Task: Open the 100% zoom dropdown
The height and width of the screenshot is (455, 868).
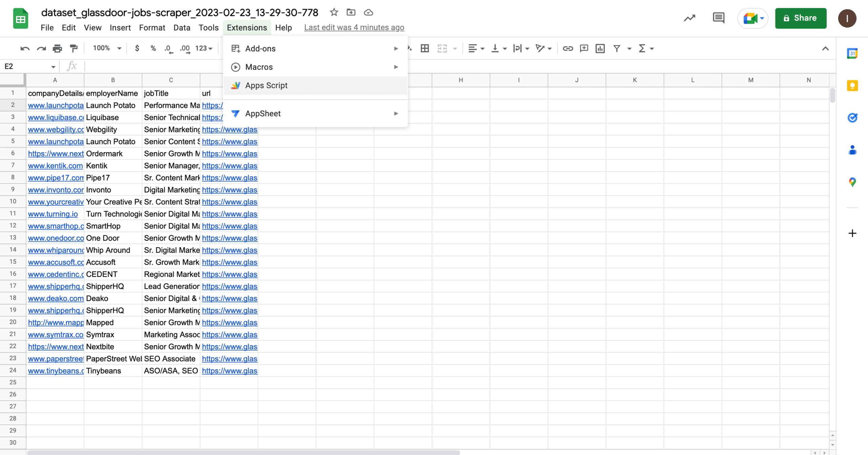Action: click(x=107, y=48)
